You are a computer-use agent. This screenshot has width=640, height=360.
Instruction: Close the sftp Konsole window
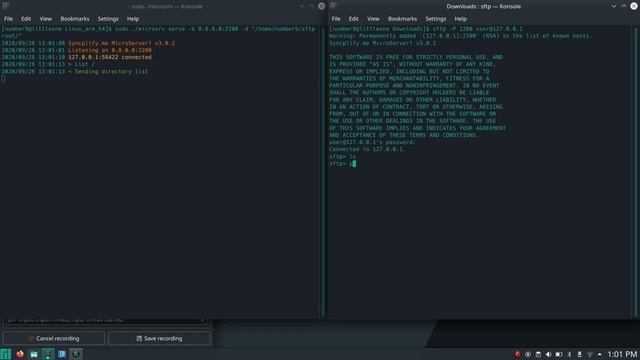(634, 6)
